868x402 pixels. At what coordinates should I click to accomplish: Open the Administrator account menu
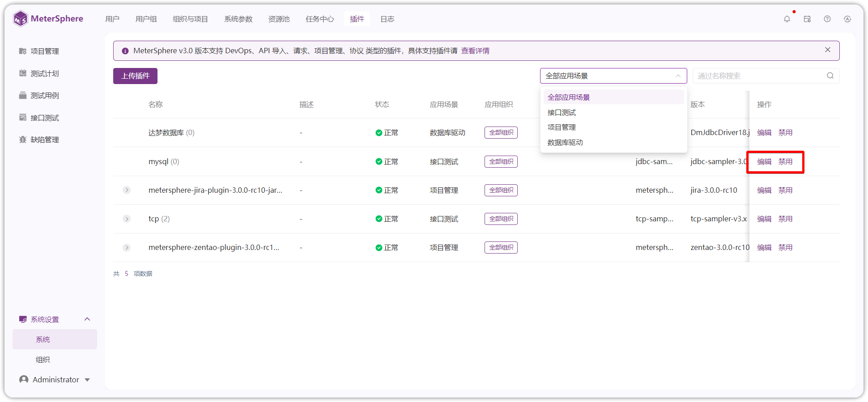pyautogui.click(x=55, y=380)
